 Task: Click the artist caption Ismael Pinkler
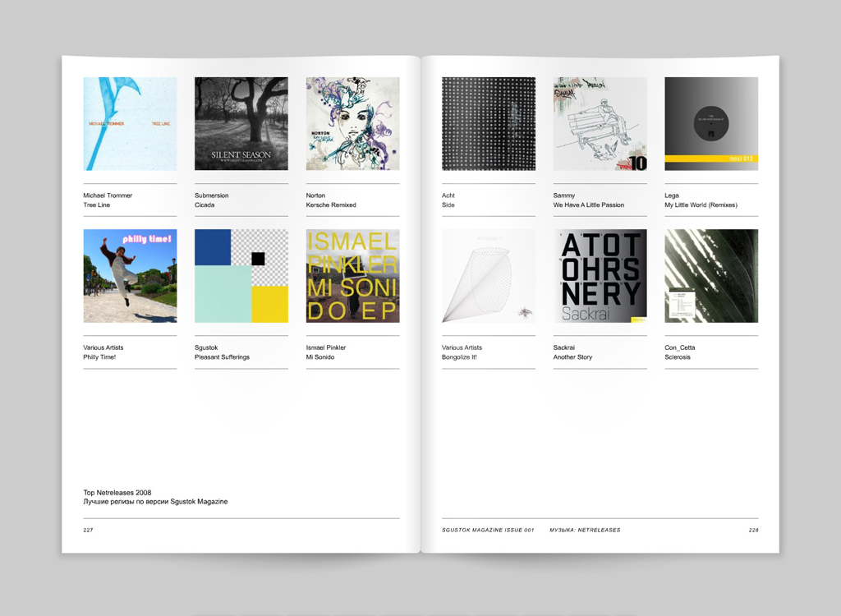tap(326, 347)
